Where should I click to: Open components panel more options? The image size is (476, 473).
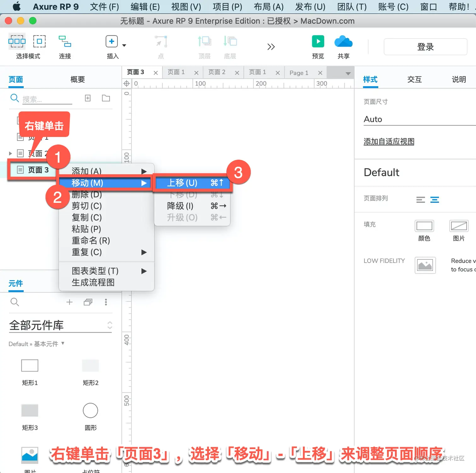pyautogui.click(x=106, y=302)
